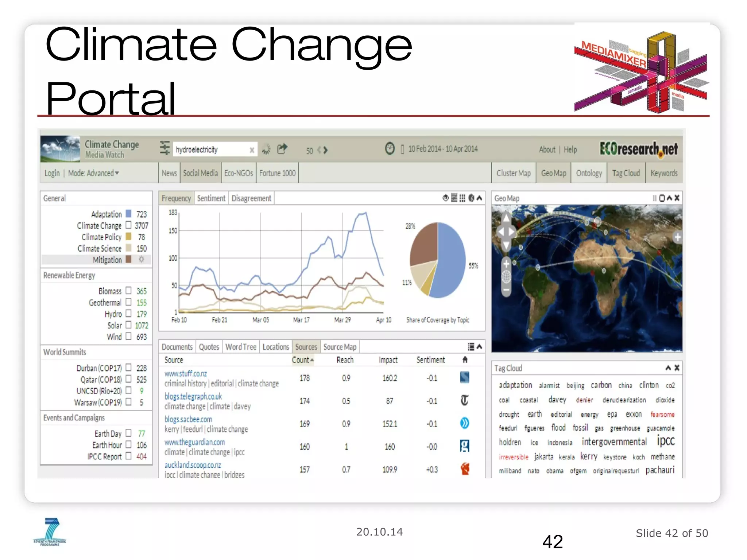Open the date range clock icon
The height and width of the screenshot is (560, 747).
click(x=390, y=148)
